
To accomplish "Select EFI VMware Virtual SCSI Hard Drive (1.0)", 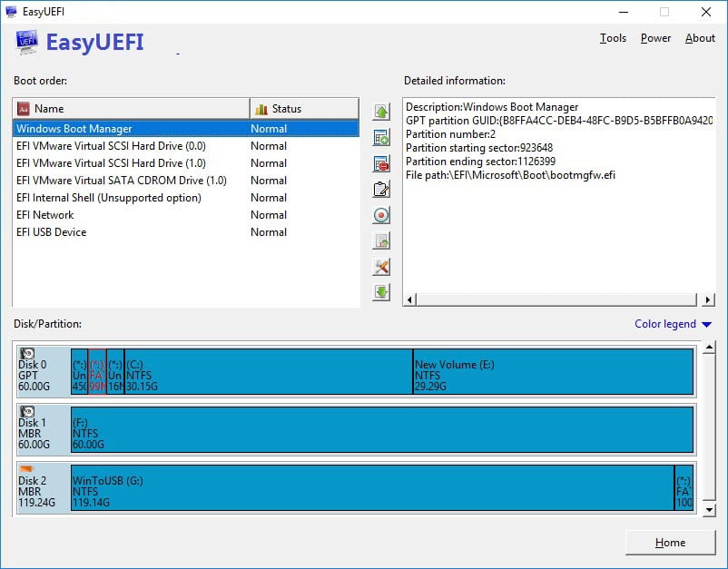I will pyautogui.click(x=186, y=163).
